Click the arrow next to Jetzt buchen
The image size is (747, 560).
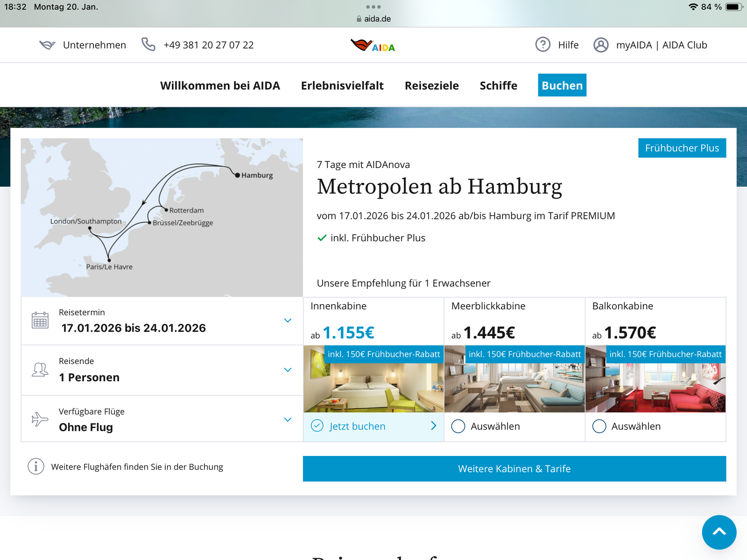434,426
